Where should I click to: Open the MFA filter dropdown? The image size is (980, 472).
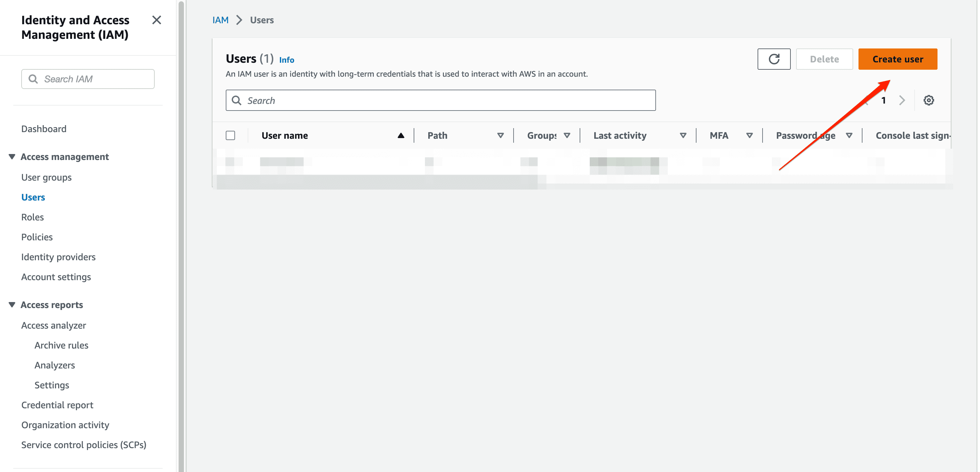750,135
